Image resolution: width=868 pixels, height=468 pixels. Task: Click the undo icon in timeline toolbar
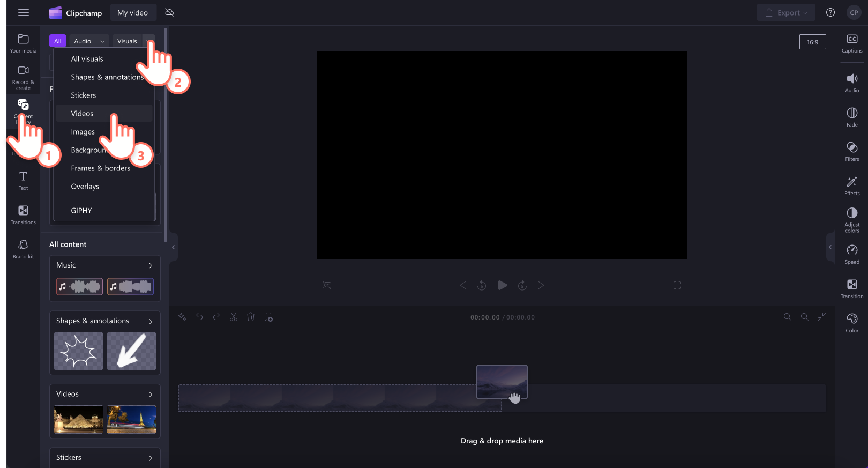point(199,317)
